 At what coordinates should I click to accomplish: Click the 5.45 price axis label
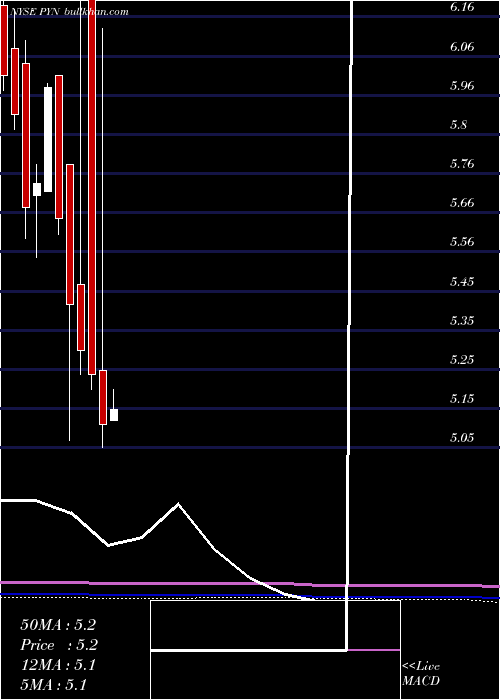[x=462, y=282]
